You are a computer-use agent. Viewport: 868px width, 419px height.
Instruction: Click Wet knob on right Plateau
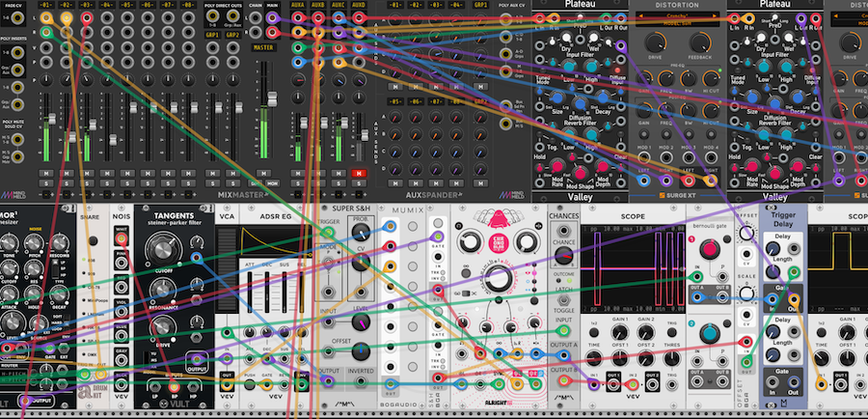788,39
